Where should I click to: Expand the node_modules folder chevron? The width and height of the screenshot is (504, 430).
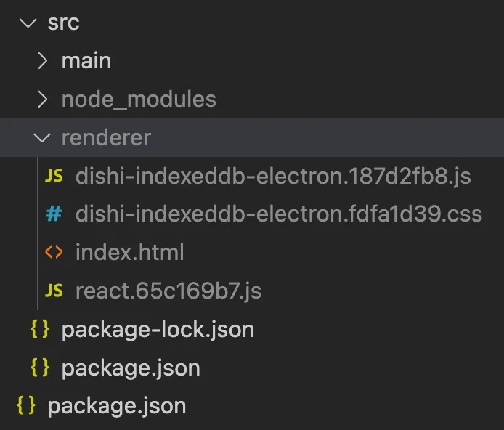(43, 99)
